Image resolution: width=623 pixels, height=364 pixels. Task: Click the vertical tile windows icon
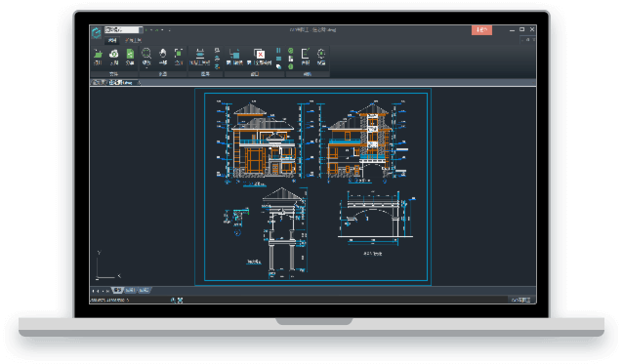[x=278, y=51]
